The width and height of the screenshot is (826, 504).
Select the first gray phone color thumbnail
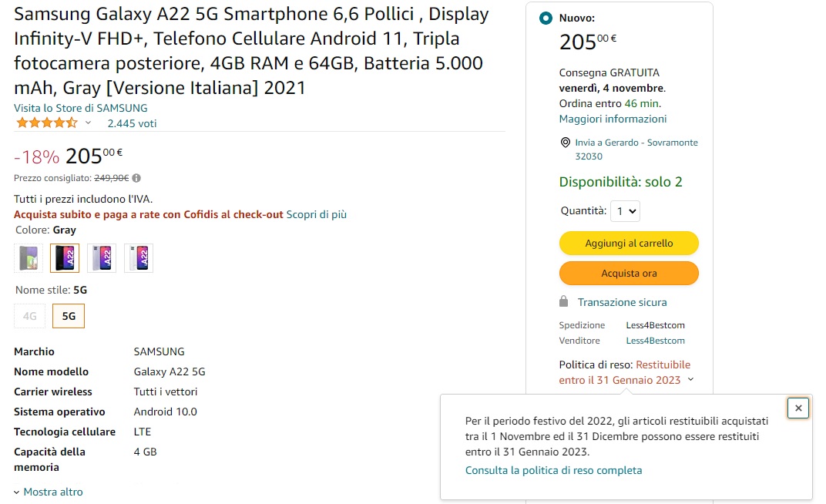(x=29, y=258)
